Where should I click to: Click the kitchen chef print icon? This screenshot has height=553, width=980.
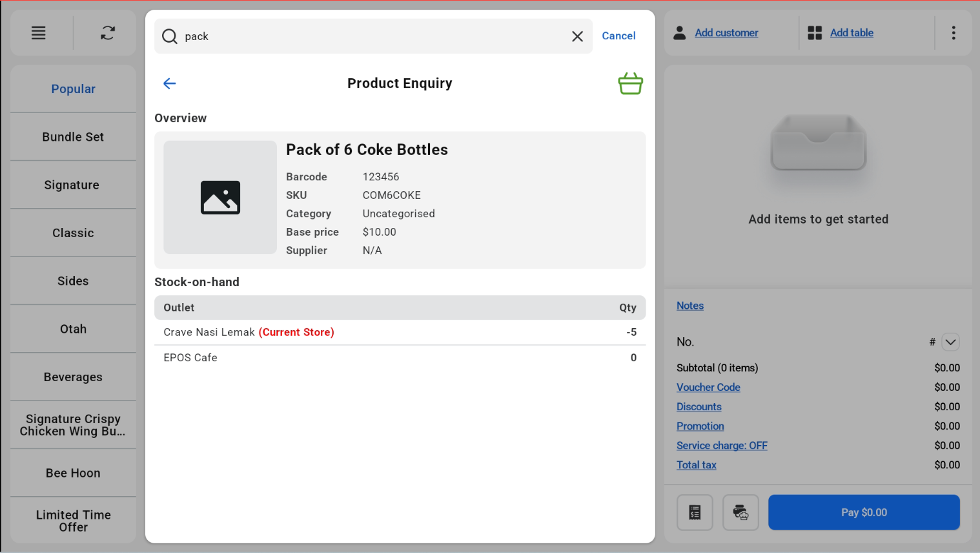[740, 512]
